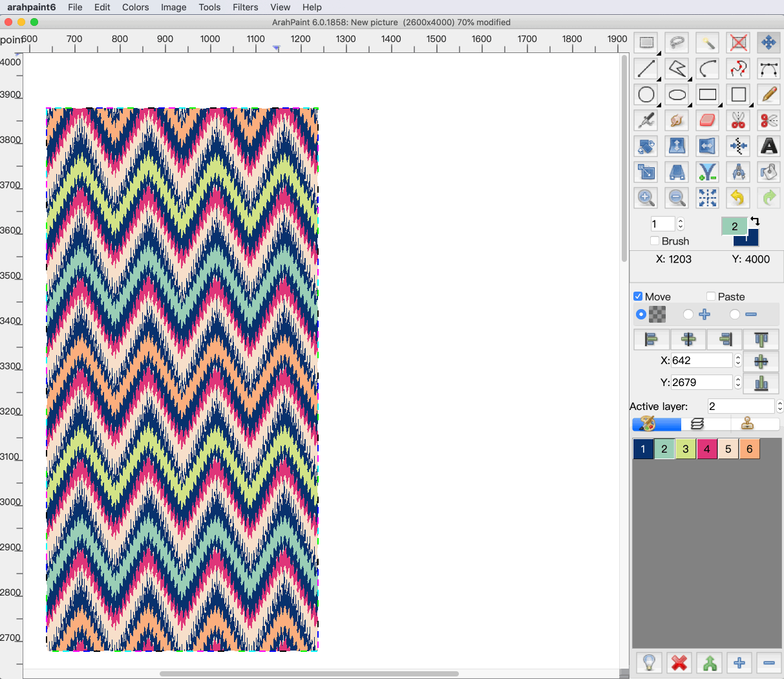Image resolution: width=784 pixels, height=679 pixels.
Task: Select palette color 3 lime swatch
Action: 686,449
